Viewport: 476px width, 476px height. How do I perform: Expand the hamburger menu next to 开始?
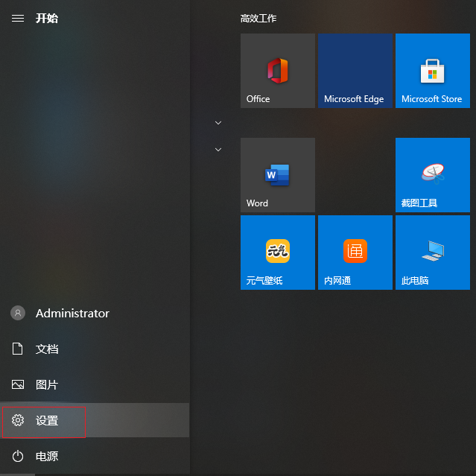point(18,18)
